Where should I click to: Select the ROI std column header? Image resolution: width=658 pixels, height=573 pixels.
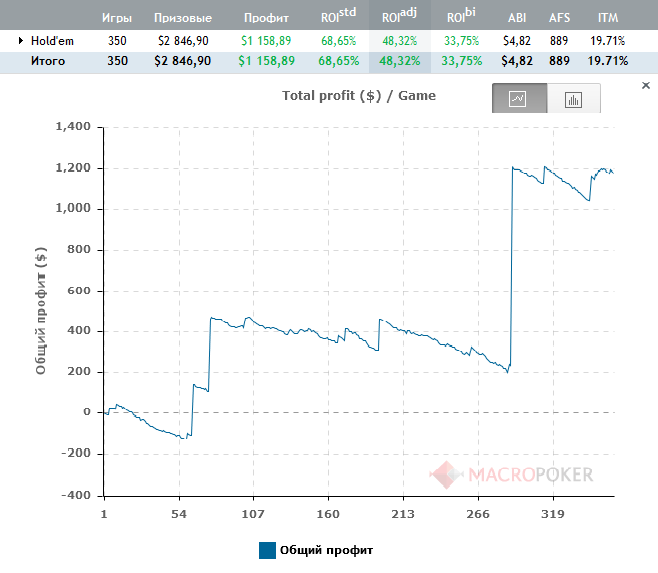click(338, 16)
